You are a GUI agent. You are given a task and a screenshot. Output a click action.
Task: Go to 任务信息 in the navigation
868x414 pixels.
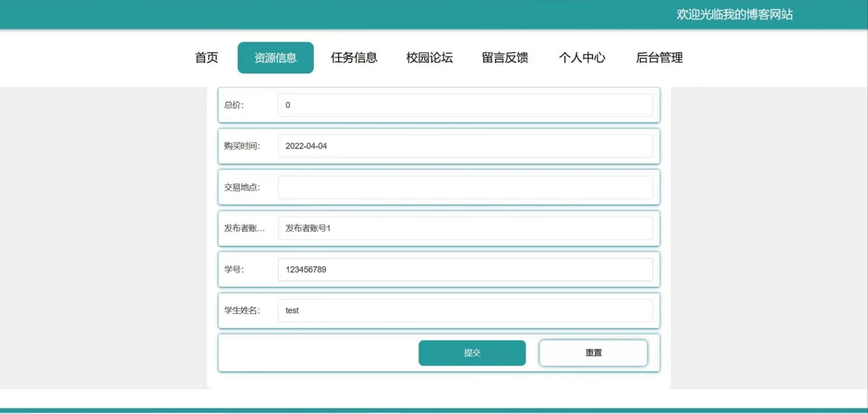tap(354, 58)
